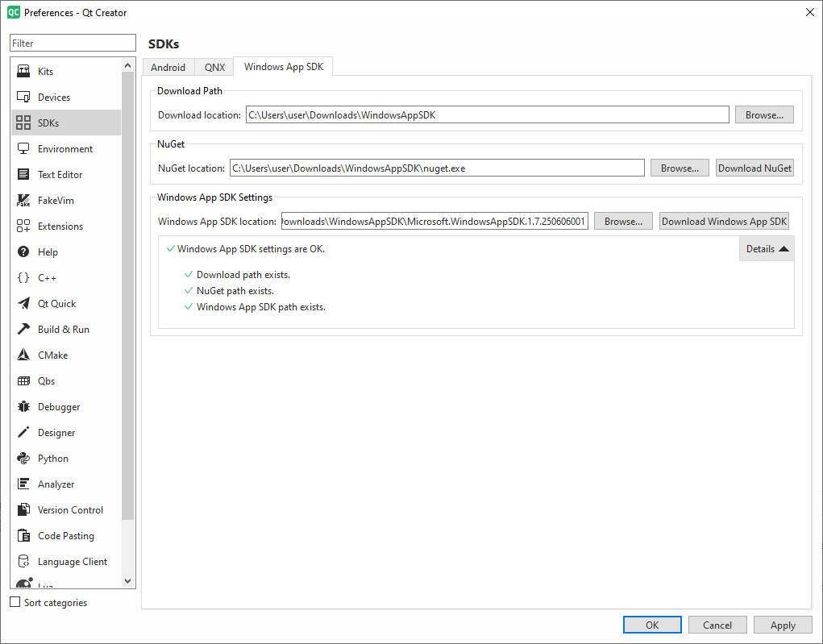
Task: Click the Debugger bug icon
Action: tap(23, 406)
